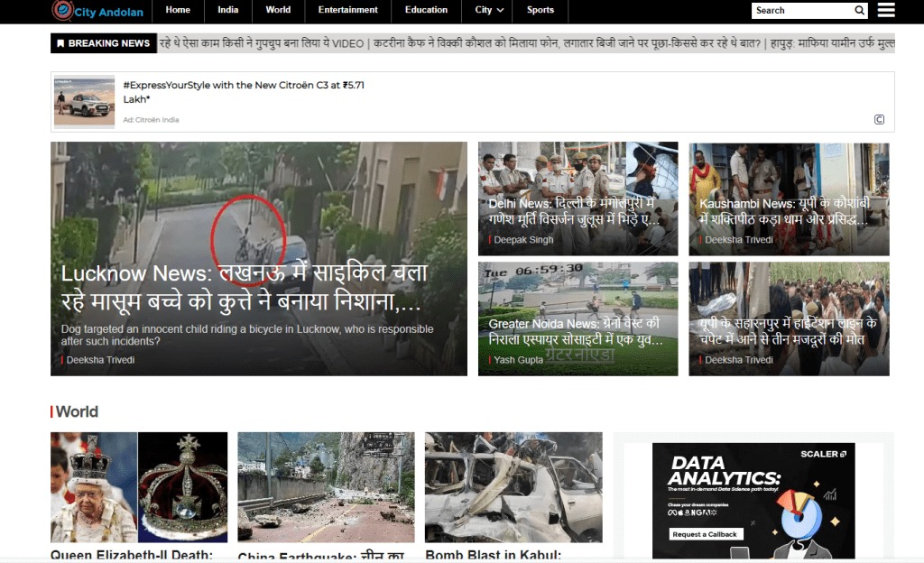Image resolution: width=924 pixels, height=563 pixels.
Task: Click the City Andolan logo
Action: click(97, 11)
